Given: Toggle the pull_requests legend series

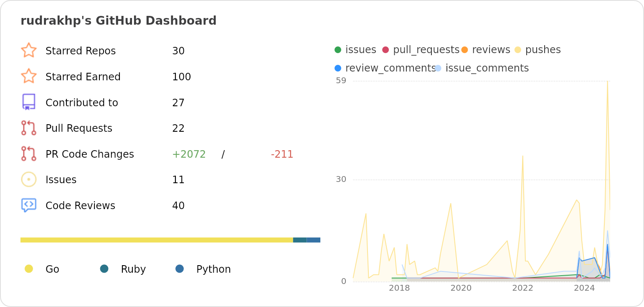Looking at the screenshot, I should (421, 50).
